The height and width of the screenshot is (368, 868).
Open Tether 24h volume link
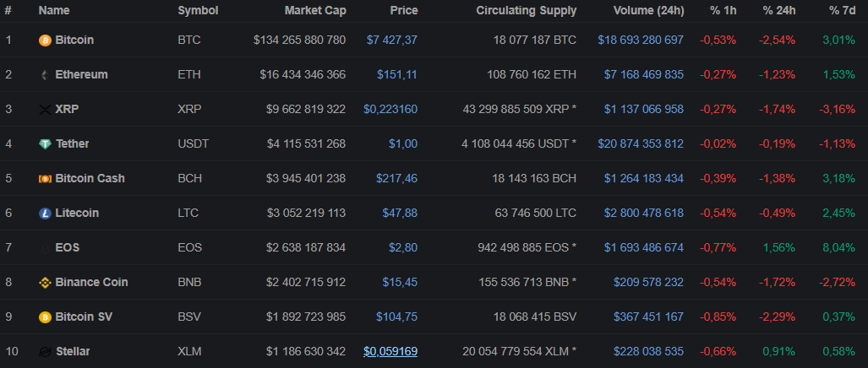(641, 143)
